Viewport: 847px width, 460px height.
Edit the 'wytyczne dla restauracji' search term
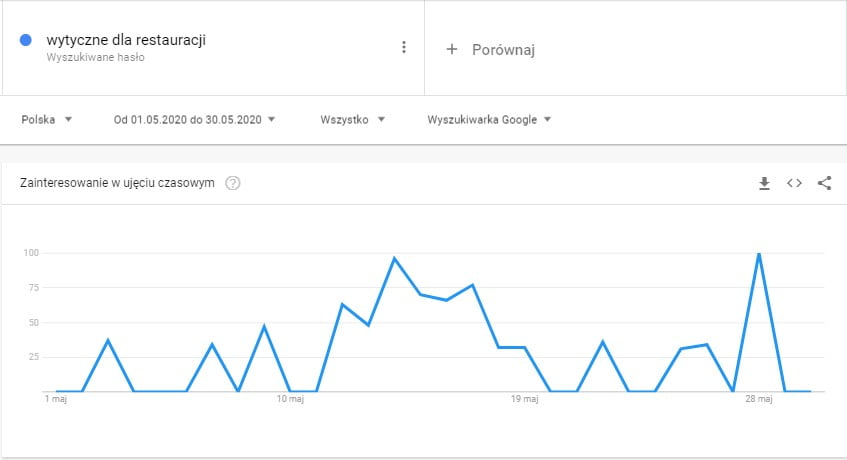[x=126, y=40]
